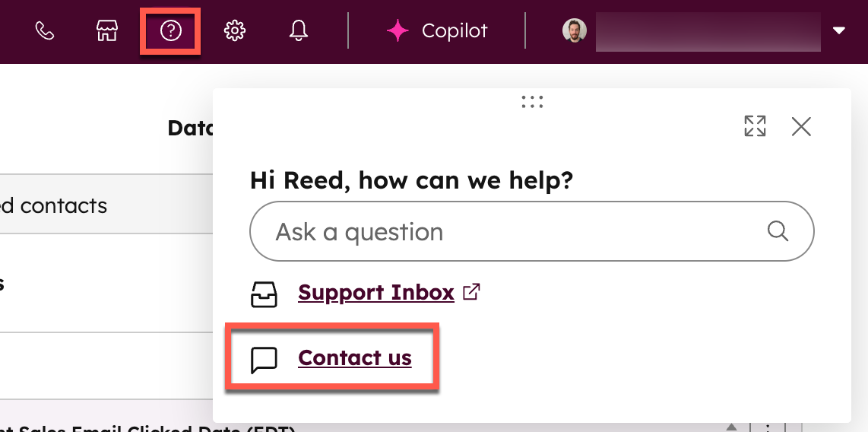Open the Settings gear icon
868x432 pixels.
tap(235, 31)
